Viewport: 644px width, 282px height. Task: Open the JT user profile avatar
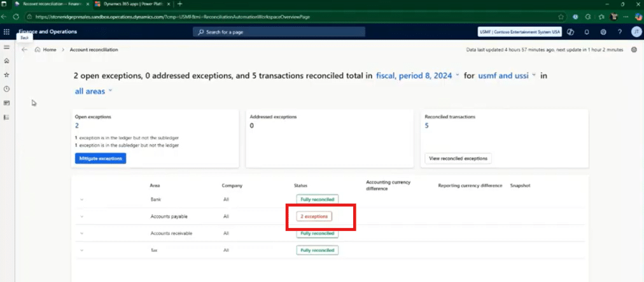point(636,32)
